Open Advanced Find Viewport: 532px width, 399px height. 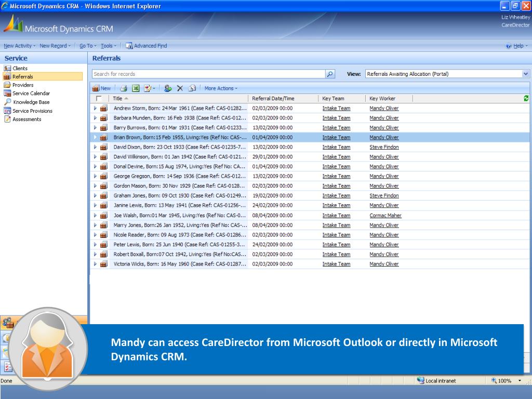click(x=146, y=46)
